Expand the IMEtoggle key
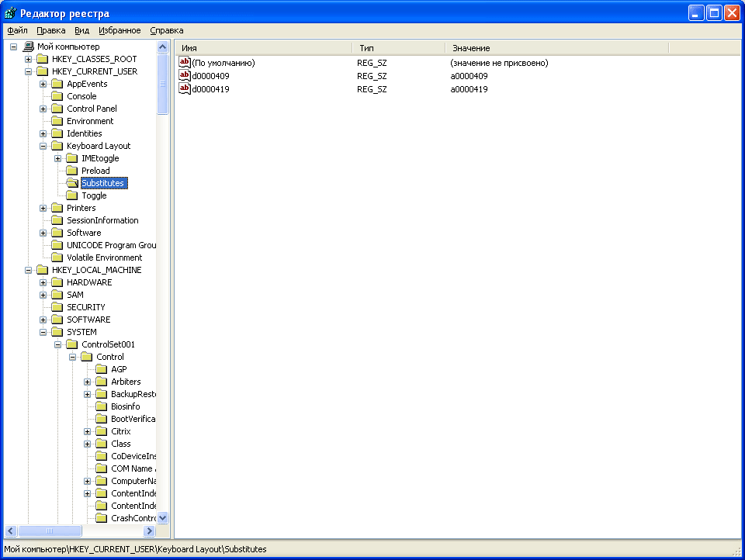Screen dimensions: 745x560 pos(58,158)
